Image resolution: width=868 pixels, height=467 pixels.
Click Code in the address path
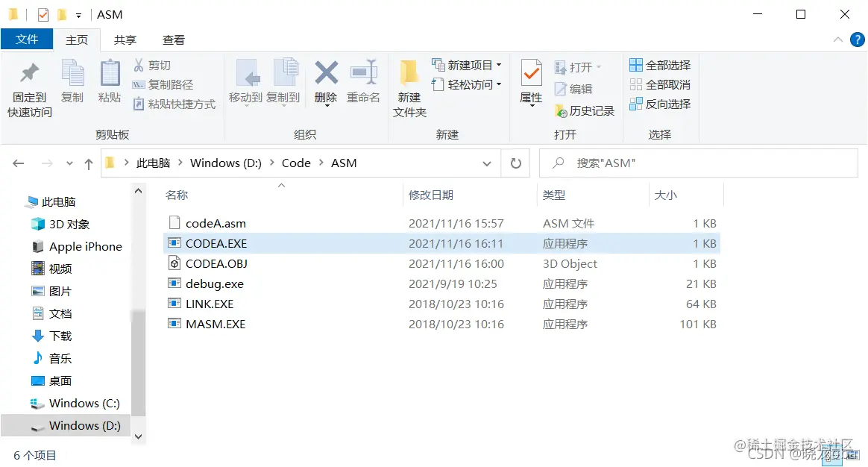[296, 163]
